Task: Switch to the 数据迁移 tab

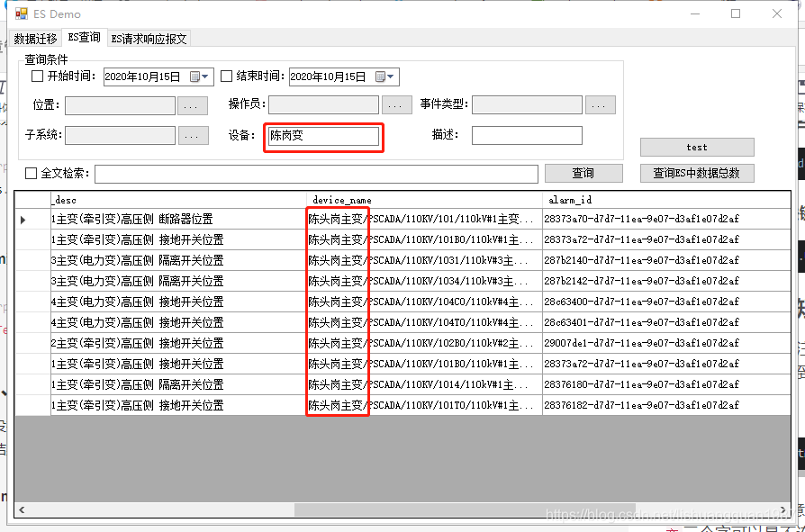Action: pos(35,39)
